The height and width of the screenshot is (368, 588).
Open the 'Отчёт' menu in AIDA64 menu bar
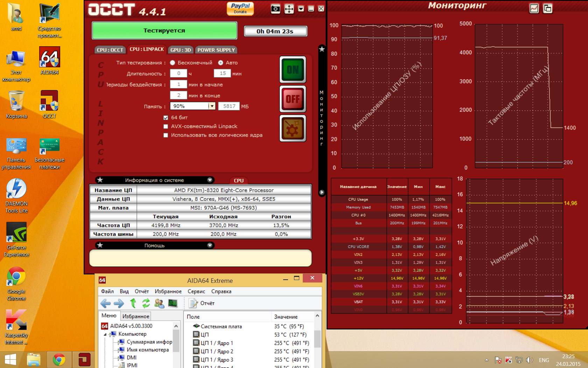tap(142, 292)
